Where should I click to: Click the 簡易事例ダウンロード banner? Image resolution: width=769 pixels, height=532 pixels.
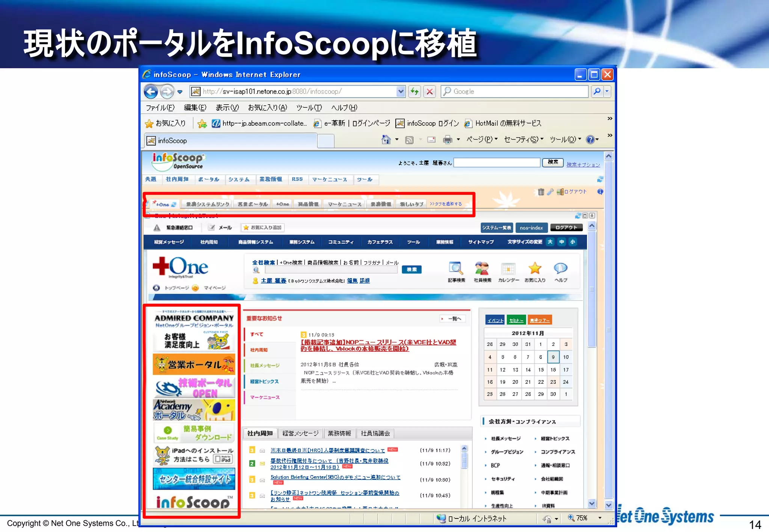(x=194, y=433)
